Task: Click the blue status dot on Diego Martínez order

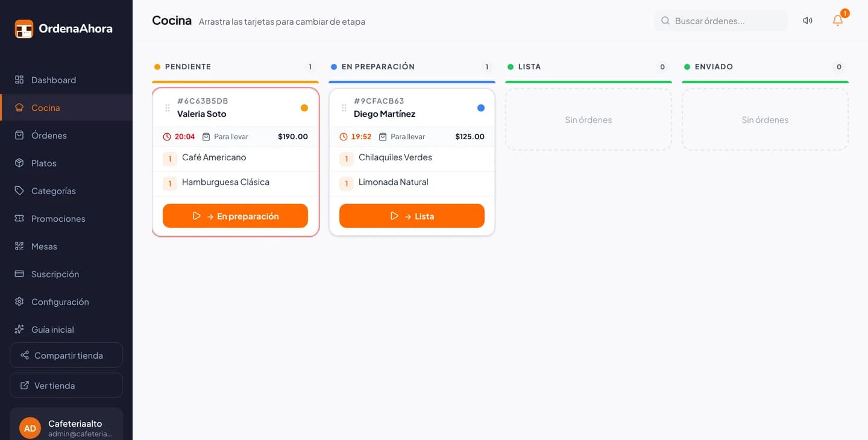Action: coord(481,108)
